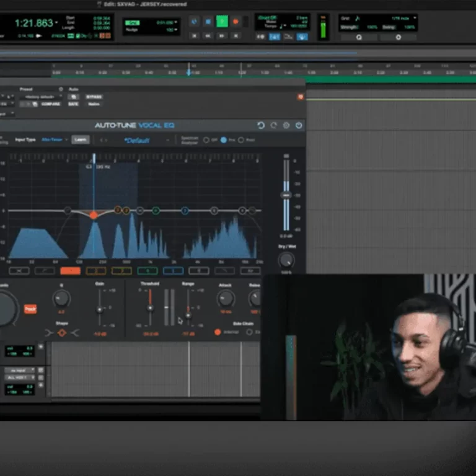The image size is (476, 476).
Task: Click the SAFE button in plugin header
Action: 73,104
